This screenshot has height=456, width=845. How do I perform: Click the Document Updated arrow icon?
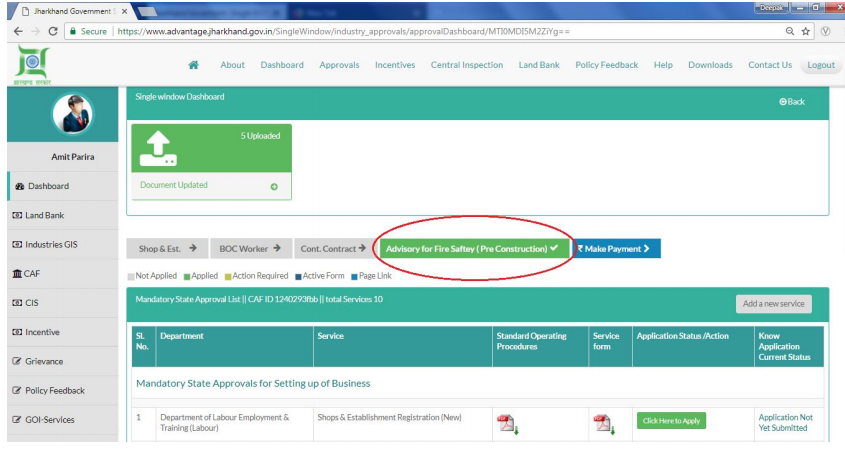coord(274,186)
